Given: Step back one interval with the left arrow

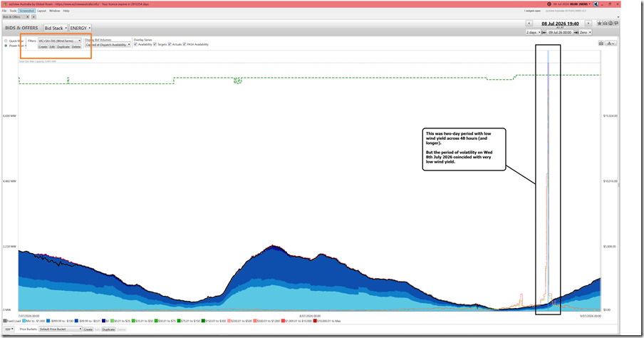Looking at the screenshot, I should [x=529, y=24].
